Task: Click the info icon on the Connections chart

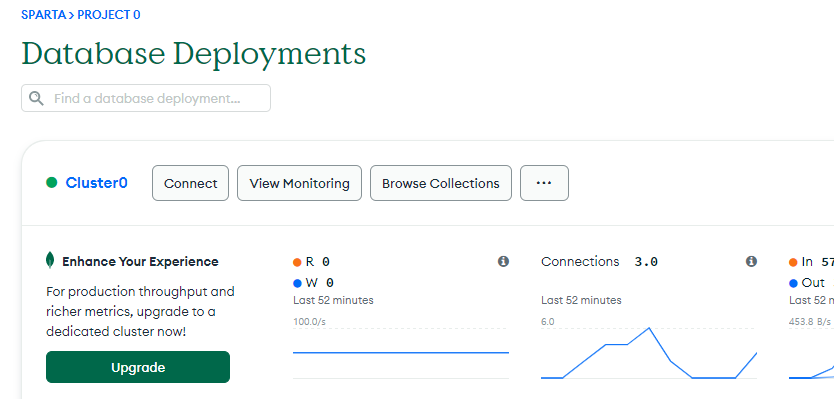Action: coord(751,261)
